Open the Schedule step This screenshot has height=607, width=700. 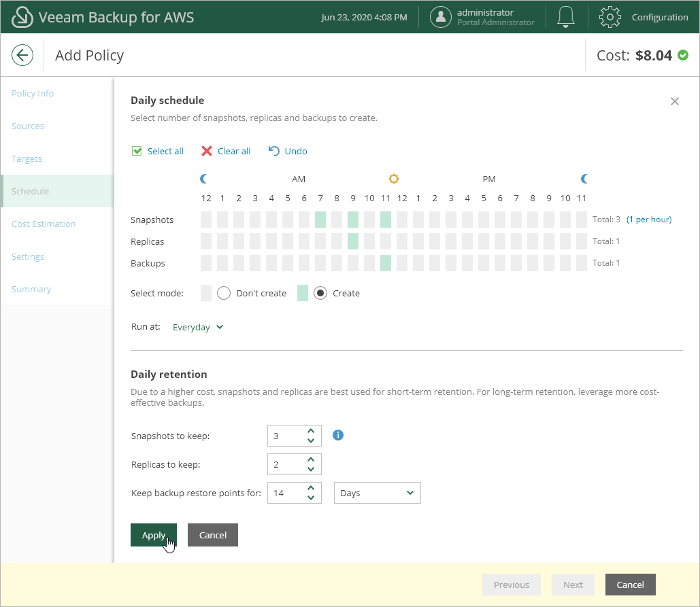pyautogui.click(x=58, y=191)
